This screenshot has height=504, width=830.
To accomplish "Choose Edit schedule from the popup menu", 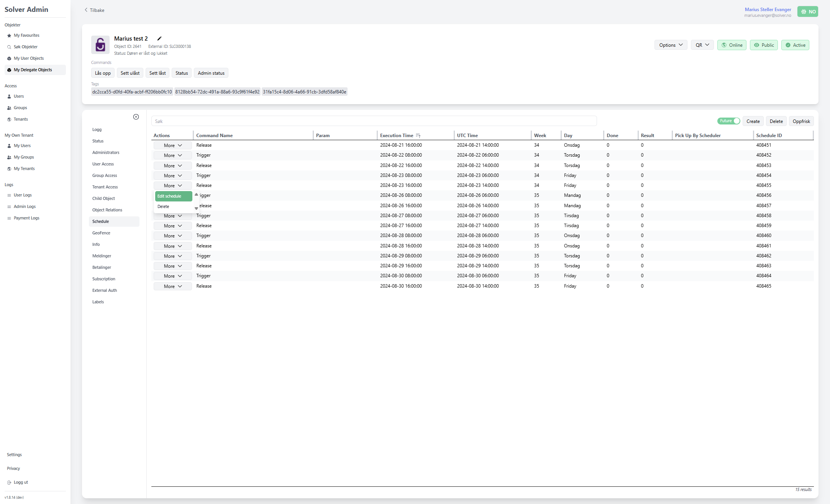I will (x=174, y=196).
